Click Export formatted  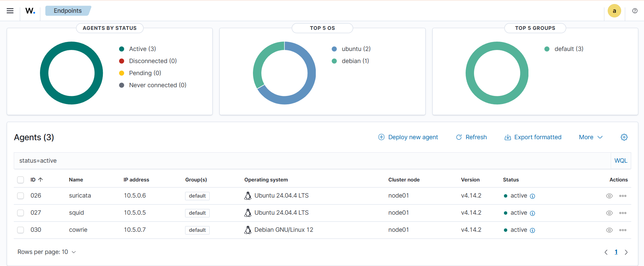533,137
